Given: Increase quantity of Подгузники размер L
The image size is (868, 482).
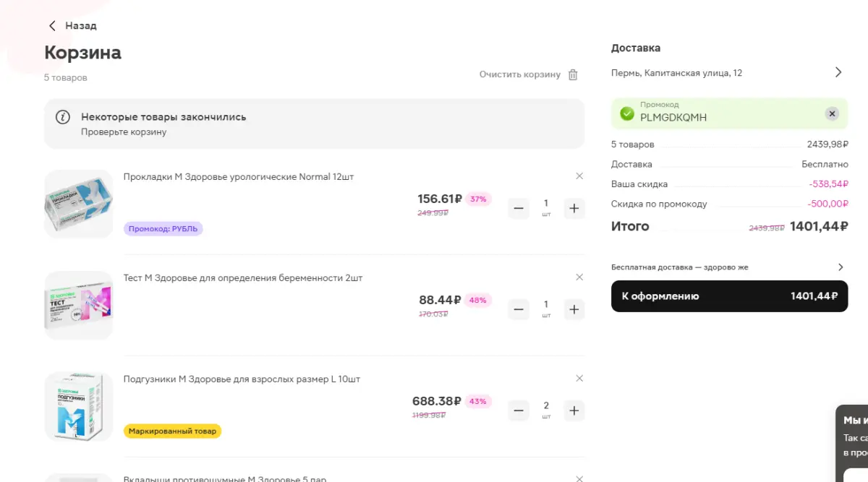Looking at the screenshot, I should (x=574, y=411).
